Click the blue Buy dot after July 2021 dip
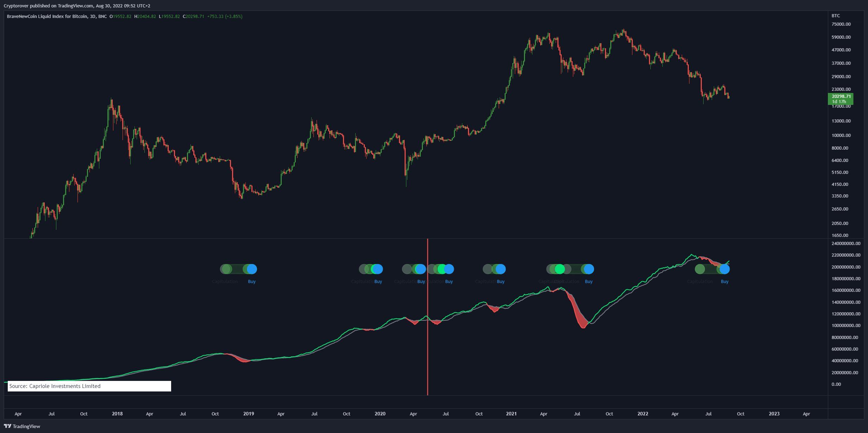The width and height of the screenshot is (868, 433). (589, 269)
